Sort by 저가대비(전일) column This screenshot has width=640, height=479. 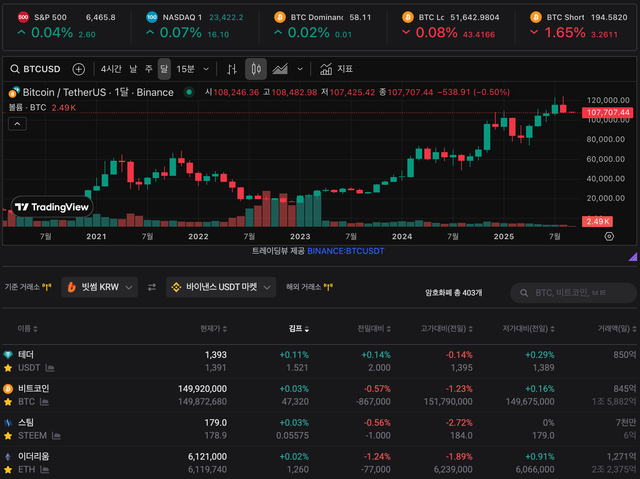coord(528,329)
